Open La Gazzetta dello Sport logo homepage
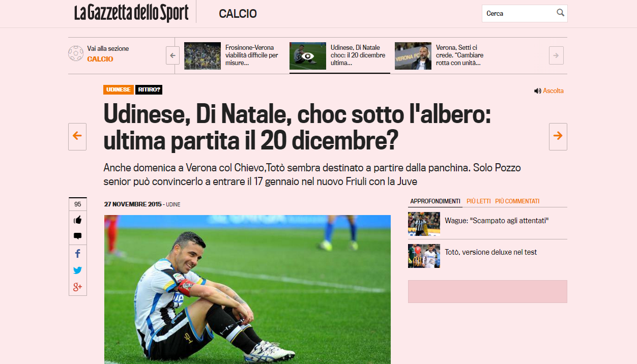The height and width of the screenshot is (364, 637). [131, 13]
